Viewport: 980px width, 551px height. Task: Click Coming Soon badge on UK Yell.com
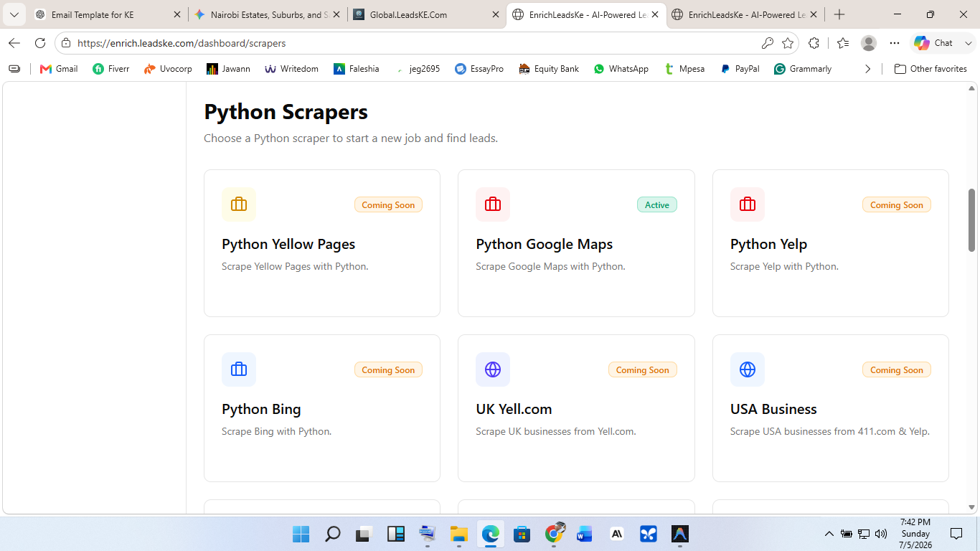click(x=642, y=370)
